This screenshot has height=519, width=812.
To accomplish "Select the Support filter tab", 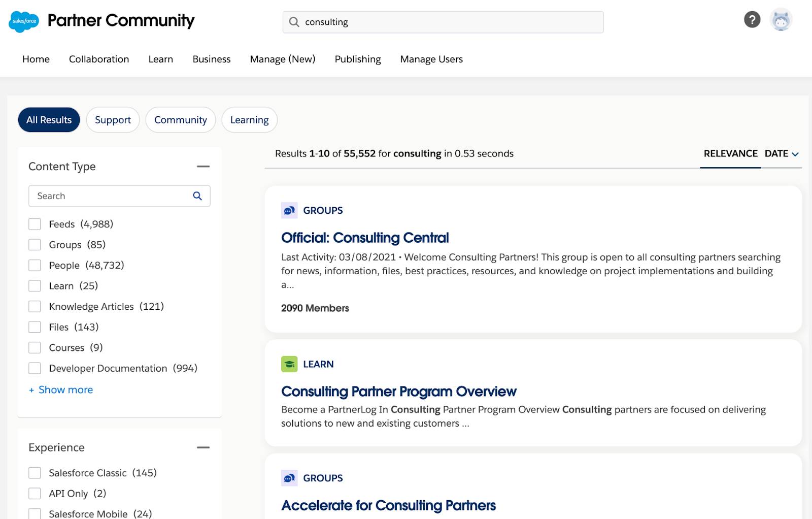I will click(113, 120).
